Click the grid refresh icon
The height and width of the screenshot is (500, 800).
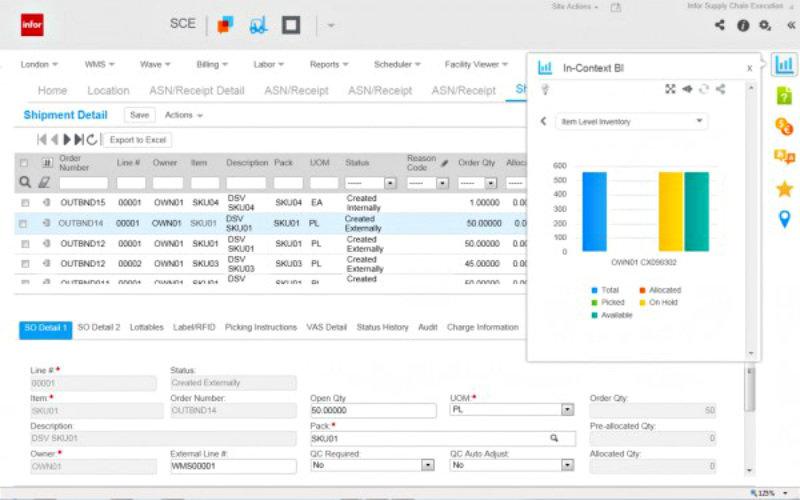click(x=92, y=140)
